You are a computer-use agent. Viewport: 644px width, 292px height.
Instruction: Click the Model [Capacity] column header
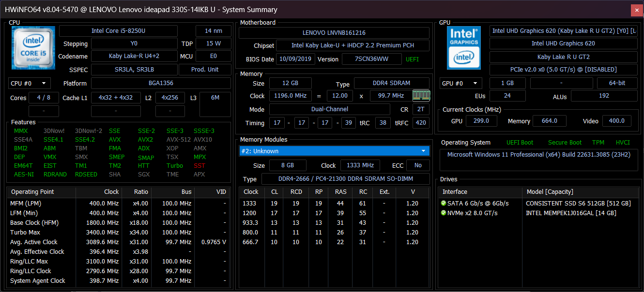580,192
